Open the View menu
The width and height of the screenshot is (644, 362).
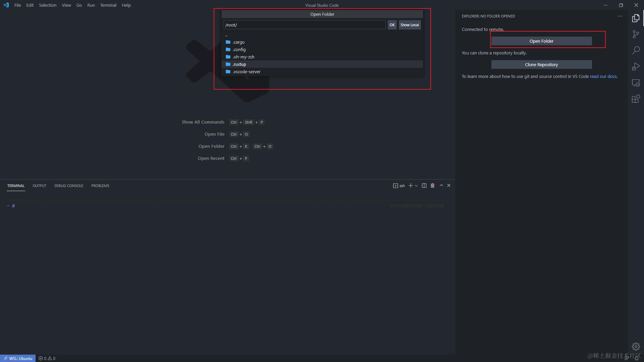(66, 5)
